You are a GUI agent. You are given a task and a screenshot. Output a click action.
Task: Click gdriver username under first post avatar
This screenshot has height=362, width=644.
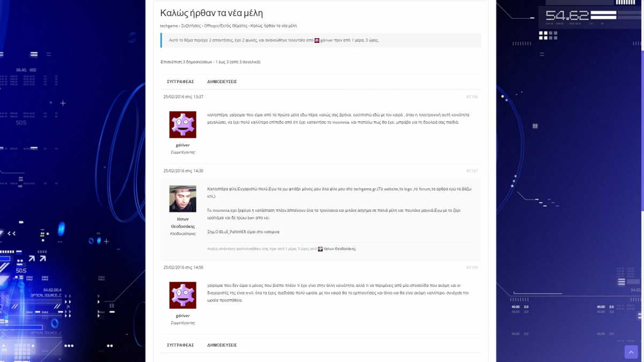click(182, 145)
